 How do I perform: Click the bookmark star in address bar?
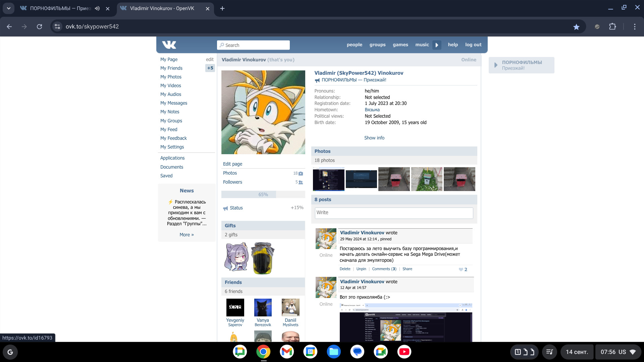(x=576, y=27)
